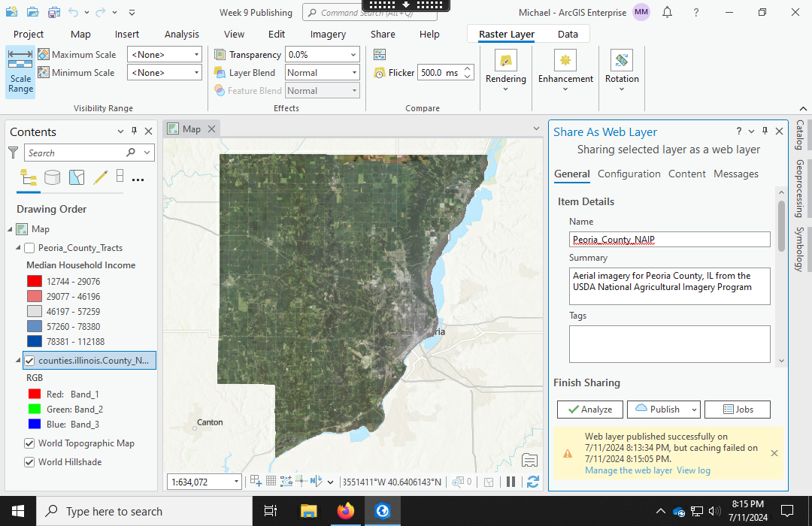Screen dimensions: 812x526
Task: Click into the Tags field
Action: coord(670,343)
